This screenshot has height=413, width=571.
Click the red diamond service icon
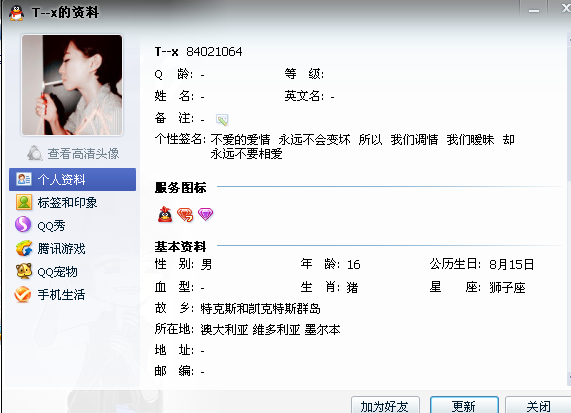(x=185, y=215)
